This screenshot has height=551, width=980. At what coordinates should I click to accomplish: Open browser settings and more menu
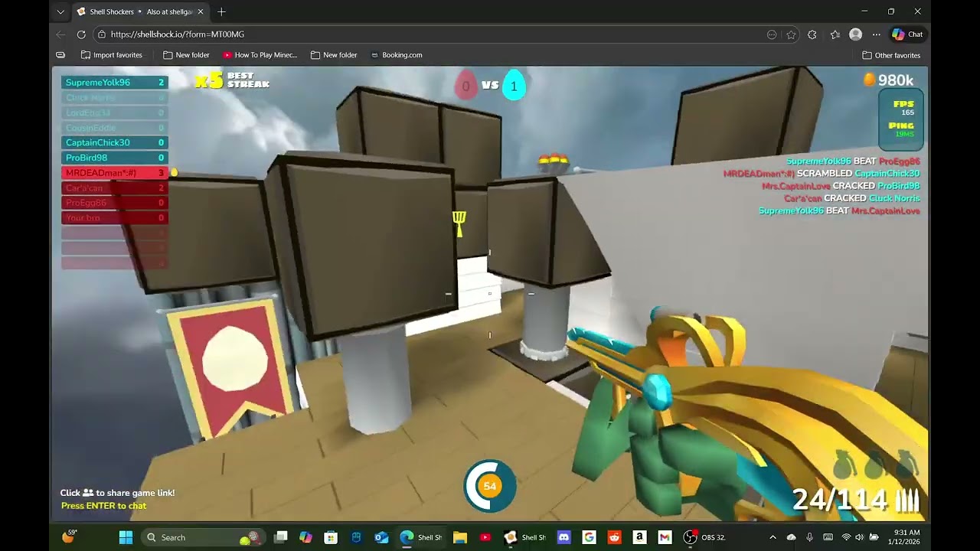(x=877, y=34)
